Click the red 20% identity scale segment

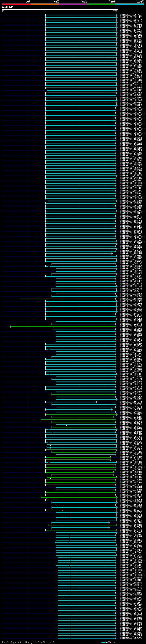pyautogui.click(x=16, y=4)
